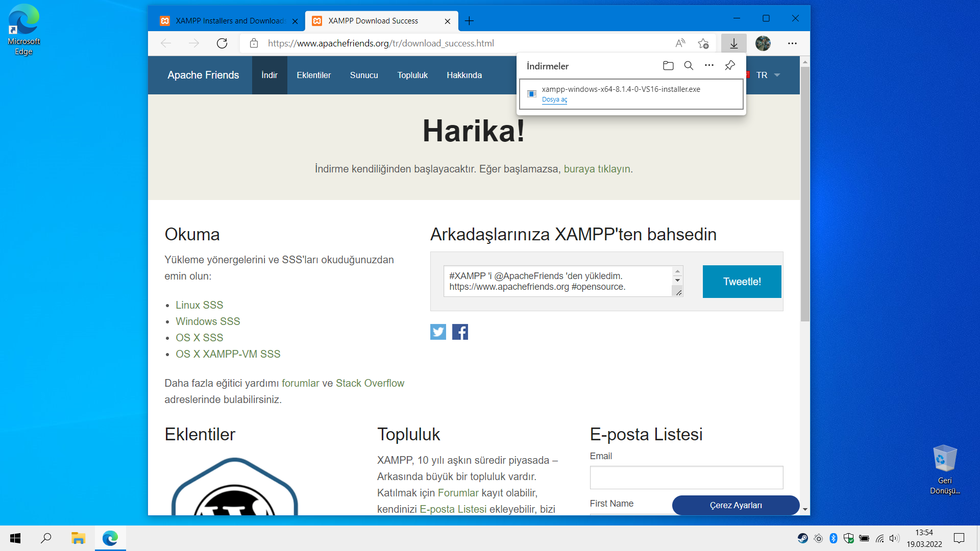Close the XAMPP Installers and Downloads tab
The height and width of the screenshot is (551, 980).
point(295,21)
